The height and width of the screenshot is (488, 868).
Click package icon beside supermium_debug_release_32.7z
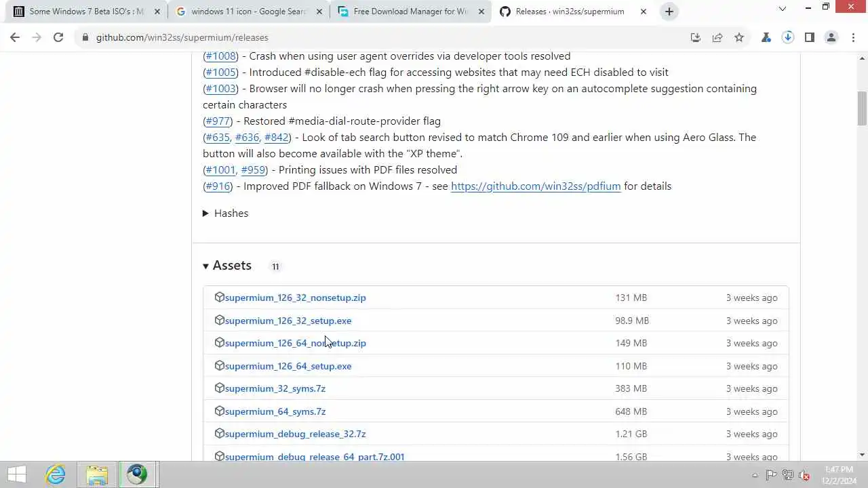pyautogui.click(x=219, y=433)
